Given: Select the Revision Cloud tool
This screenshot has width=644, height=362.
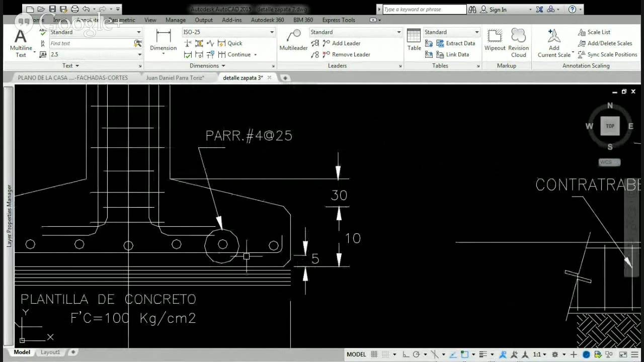Looking at the screenshot, I should tap(518, 43).
